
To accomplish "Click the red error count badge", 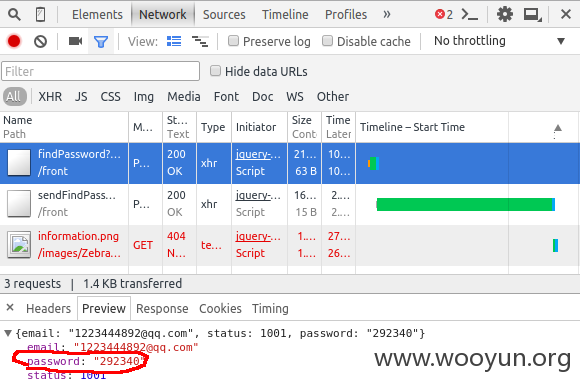I will pos(444,14).
